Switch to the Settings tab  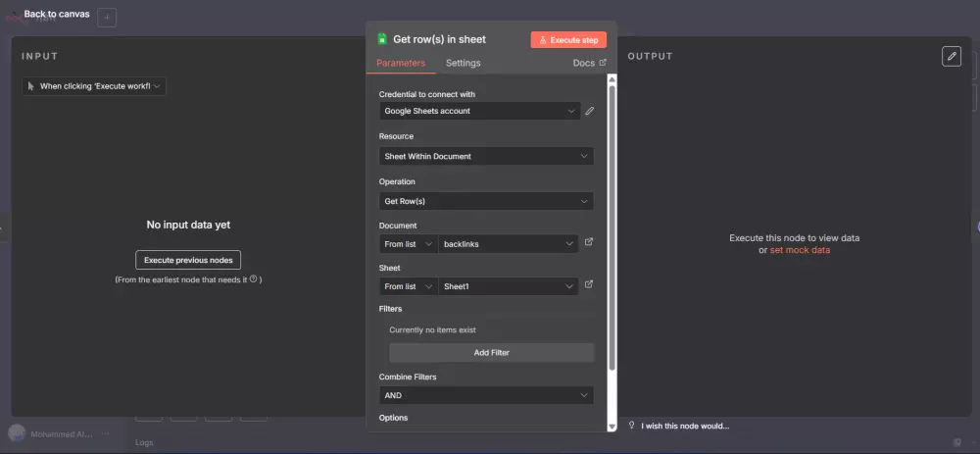(x=464, y=63)
